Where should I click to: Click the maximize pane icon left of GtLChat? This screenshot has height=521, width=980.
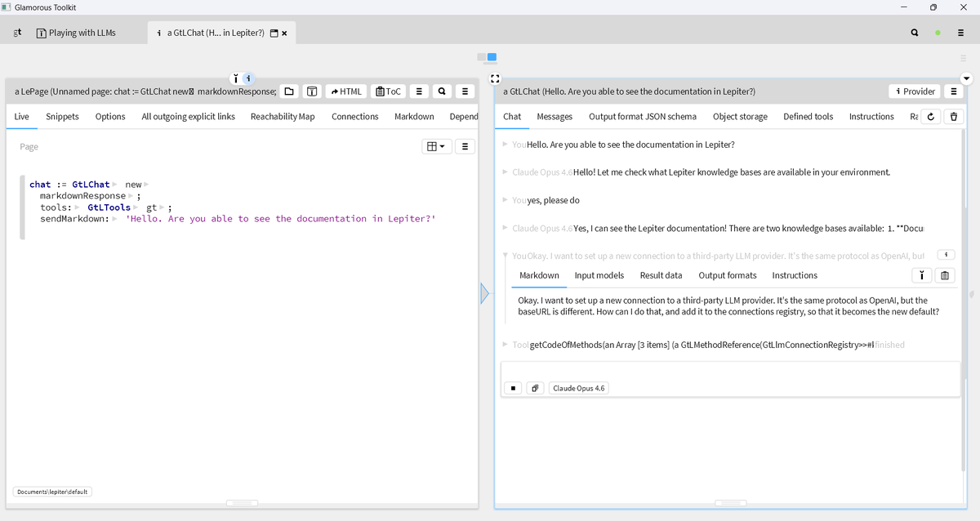point(495,79)
